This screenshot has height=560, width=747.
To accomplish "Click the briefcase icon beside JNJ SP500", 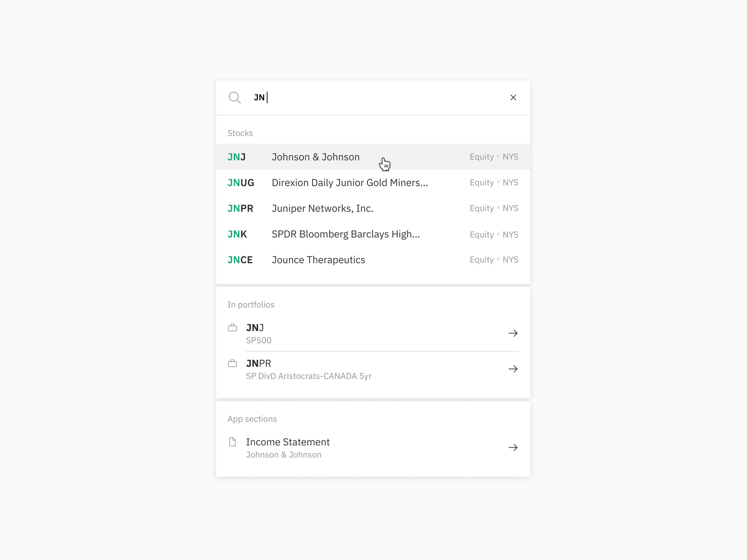I will tap(232, 328).
